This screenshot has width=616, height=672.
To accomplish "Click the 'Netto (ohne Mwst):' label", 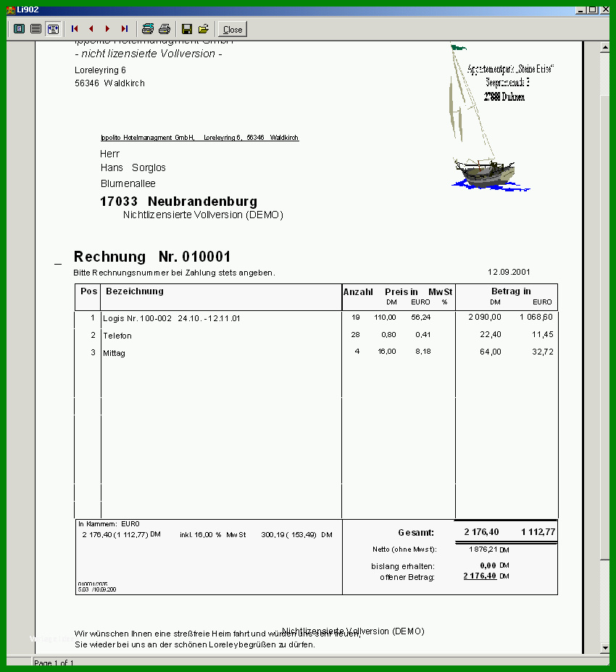I will pyautogui.click(x=404, y=549).
